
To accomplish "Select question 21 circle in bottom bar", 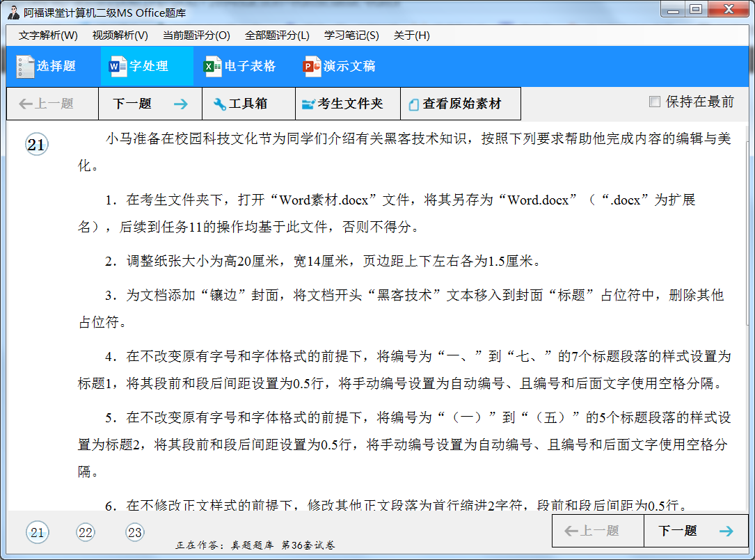I will (x=37, y=533).
